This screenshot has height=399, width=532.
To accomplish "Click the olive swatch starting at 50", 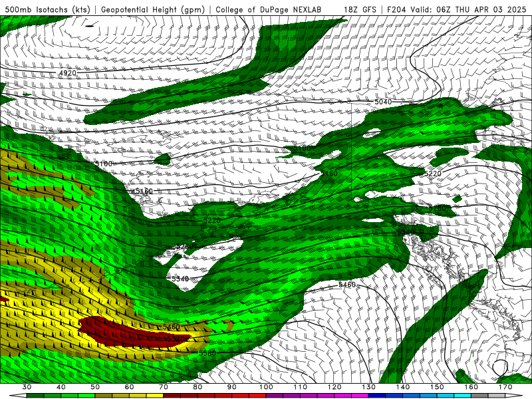I will point(104,396).
